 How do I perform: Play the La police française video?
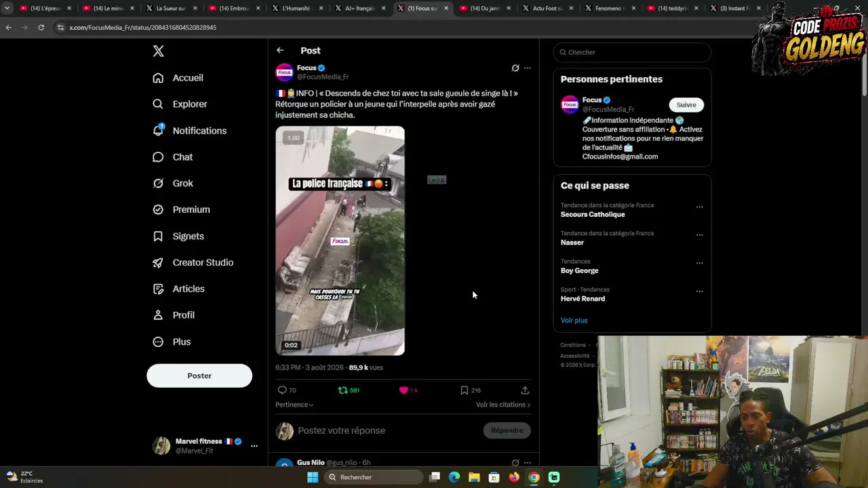pyautogui.click(x=340, y=241)
